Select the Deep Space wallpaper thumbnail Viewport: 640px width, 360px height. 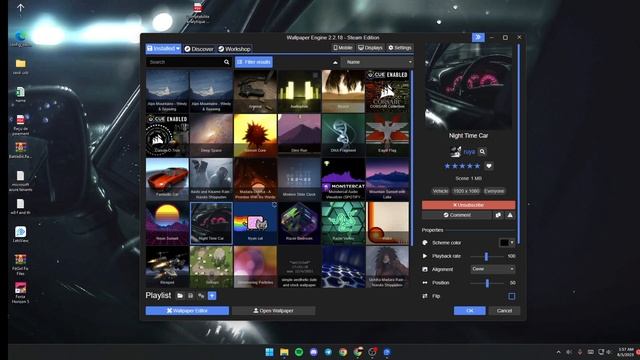(x=211, y=135)
